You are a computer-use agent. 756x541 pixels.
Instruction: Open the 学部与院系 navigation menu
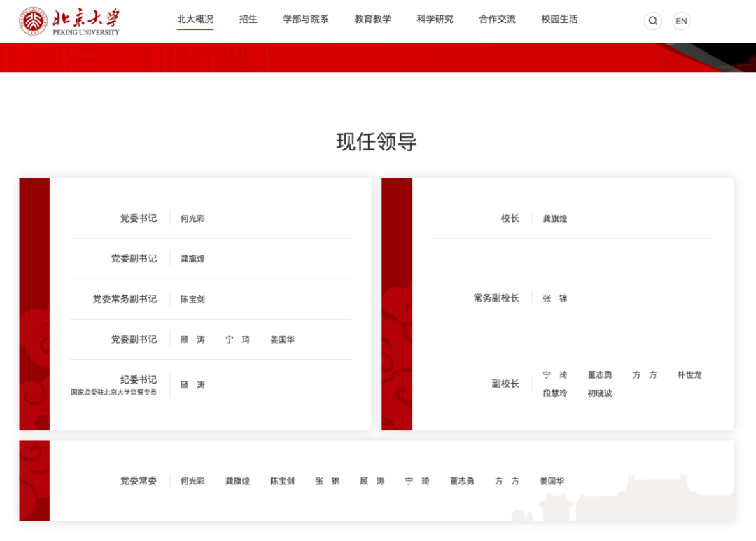(x=306, y=19)
